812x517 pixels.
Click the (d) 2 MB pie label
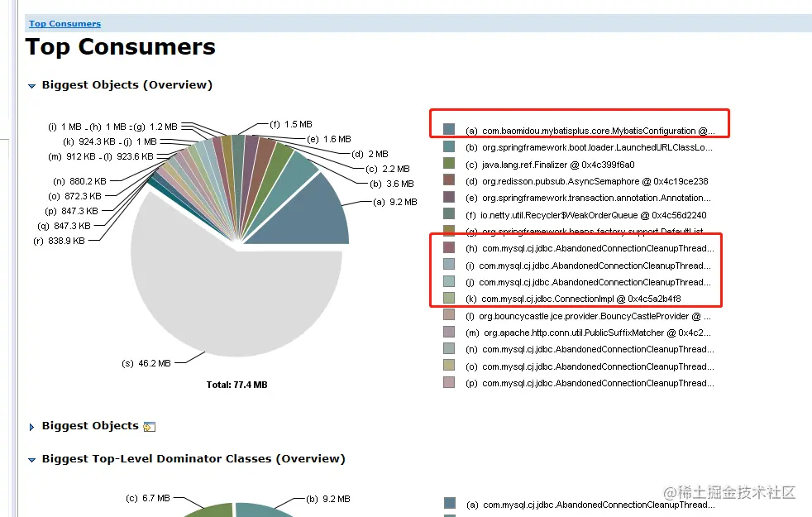(370, 154)
